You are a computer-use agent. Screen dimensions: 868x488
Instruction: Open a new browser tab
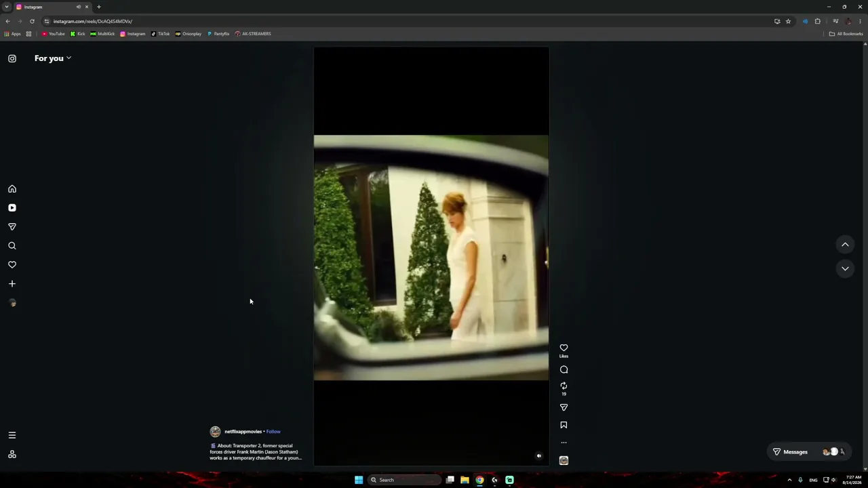tap(98, 7)
